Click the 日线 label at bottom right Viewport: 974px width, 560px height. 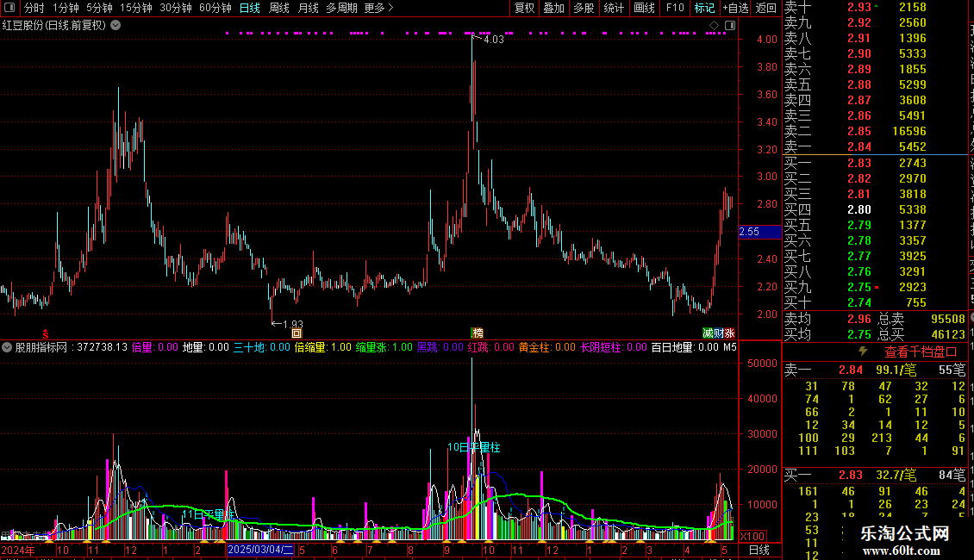(759, 550)
